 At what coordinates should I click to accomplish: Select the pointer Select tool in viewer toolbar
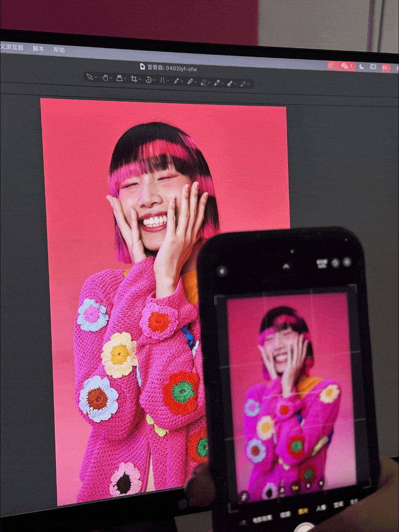pyautogui.click(x=89, y=76)
